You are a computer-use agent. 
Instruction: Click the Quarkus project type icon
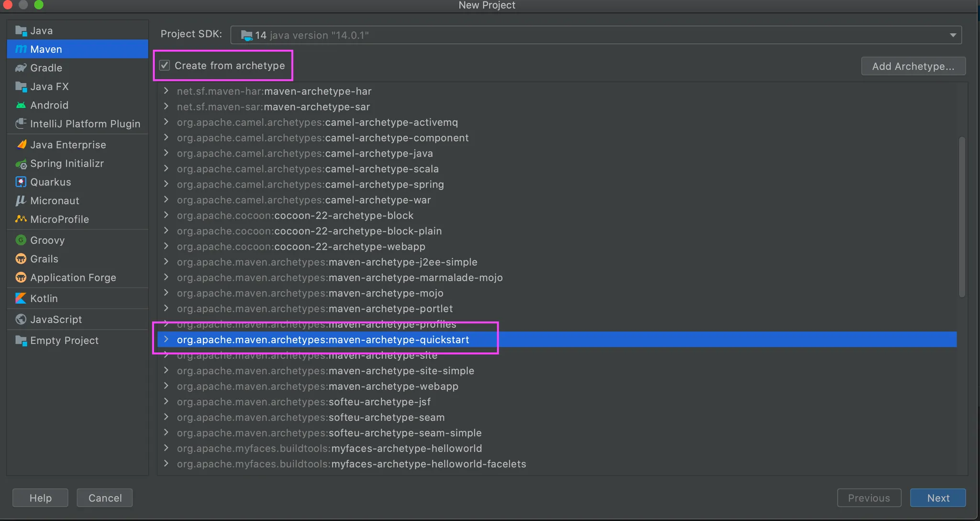pos(21,182)
